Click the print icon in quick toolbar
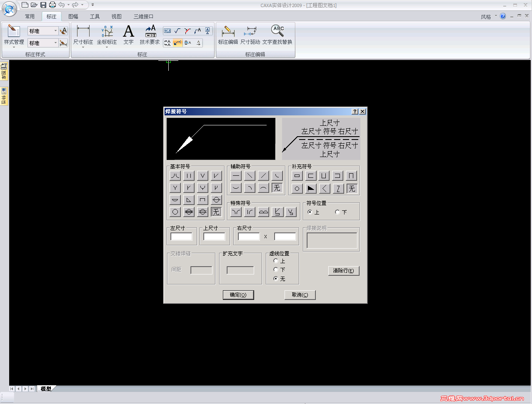The height and width of the screenshot is (404, 532). [x=52, y=5]
